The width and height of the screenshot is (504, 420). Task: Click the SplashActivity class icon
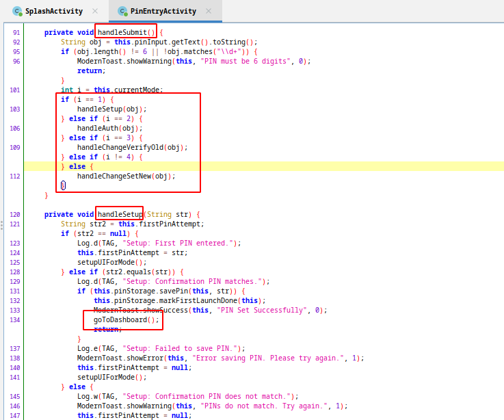click(18, 11)
